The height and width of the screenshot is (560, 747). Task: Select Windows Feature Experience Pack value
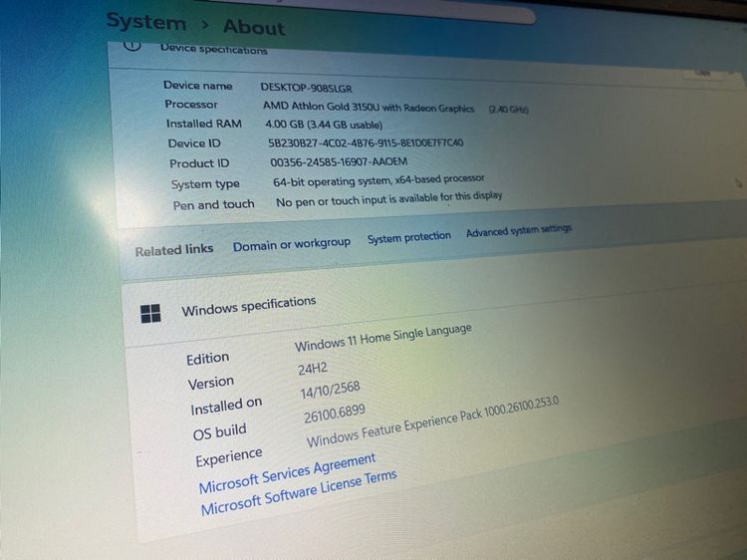(432, 421)
